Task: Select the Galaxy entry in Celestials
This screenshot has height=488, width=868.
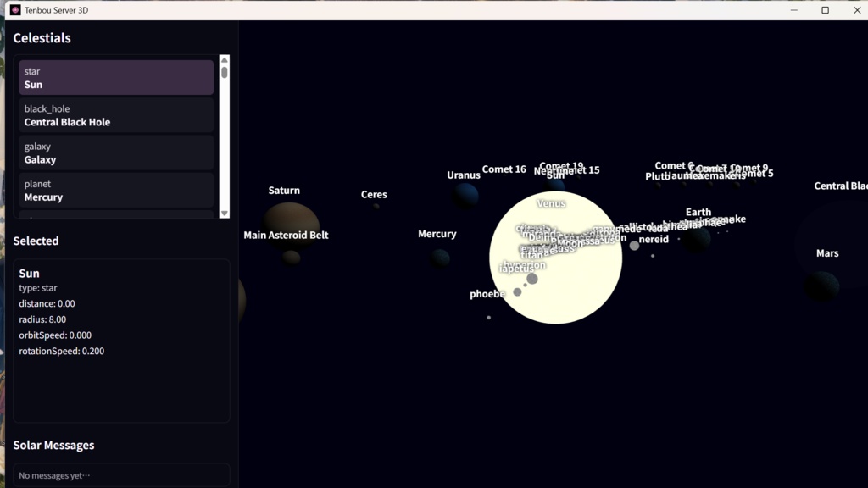Action: point(116,152)
